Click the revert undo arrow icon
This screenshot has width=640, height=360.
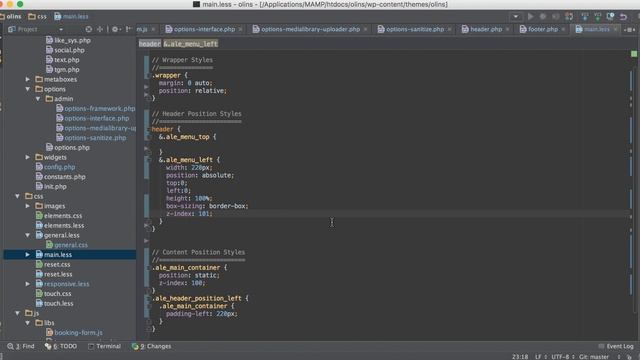[623, 17]
